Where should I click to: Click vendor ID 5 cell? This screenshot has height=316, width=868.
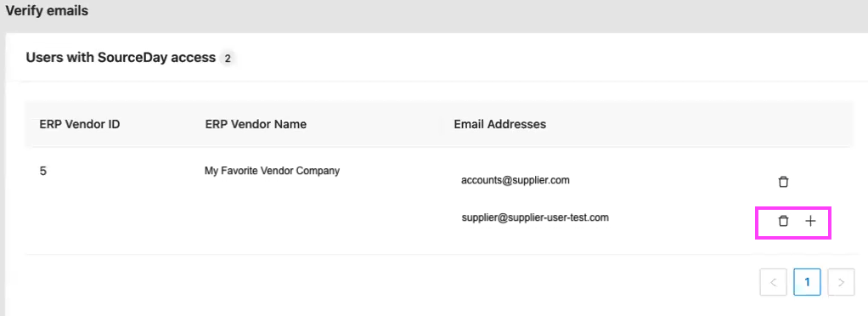tap(43, 171)
